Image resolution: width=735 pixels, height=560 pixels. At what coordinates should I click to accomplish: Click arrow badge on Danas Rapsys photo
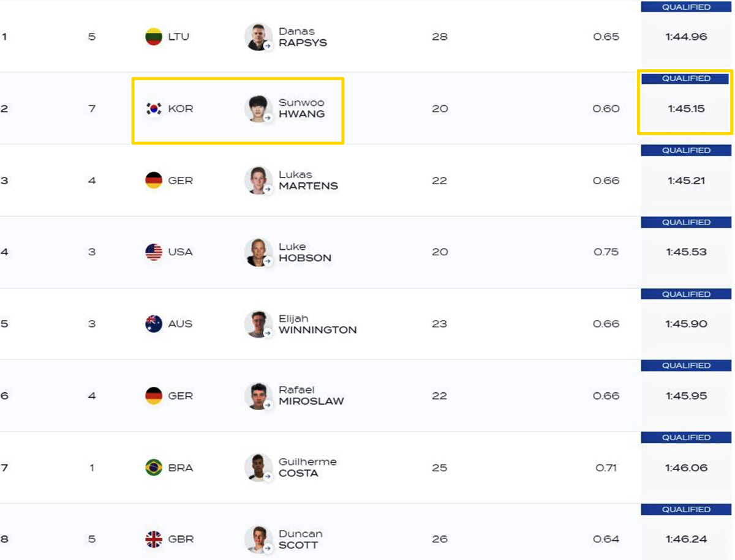(268, 46)
